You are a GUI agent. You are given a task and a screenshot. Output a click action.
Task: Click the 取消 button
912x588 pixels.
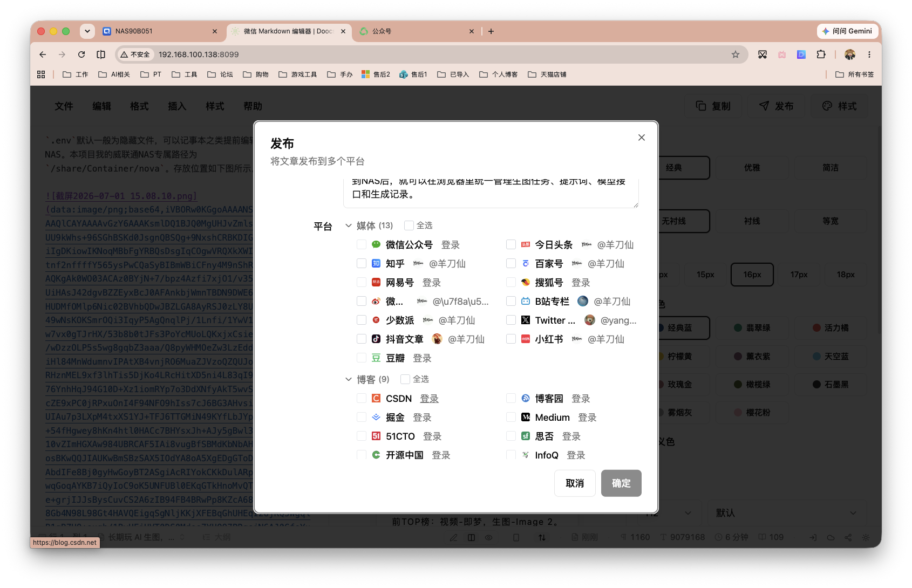(x=575, y=483)
